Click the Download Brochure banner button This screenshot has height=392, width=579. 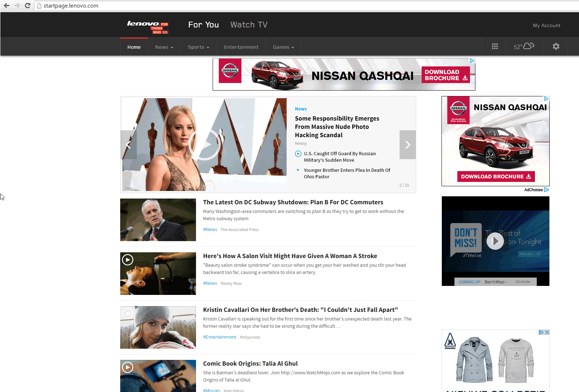click(445, 75)
